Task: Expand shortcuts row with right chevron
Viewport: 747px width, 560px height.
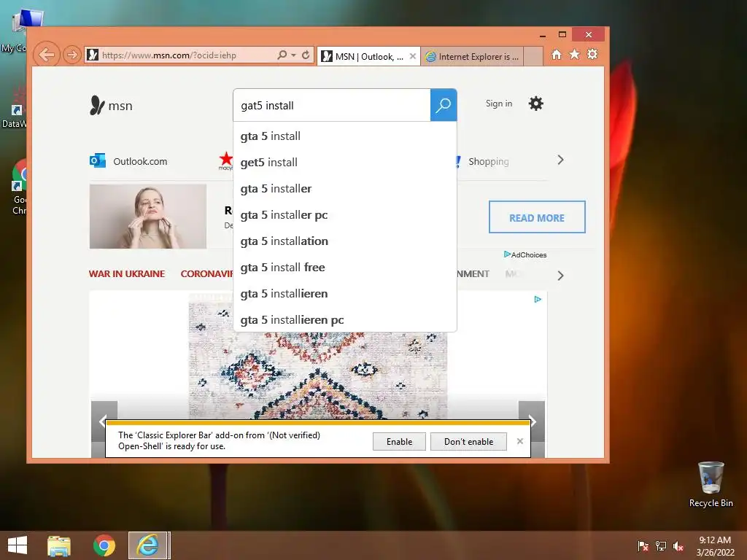Action: click(x=560, y=160)
